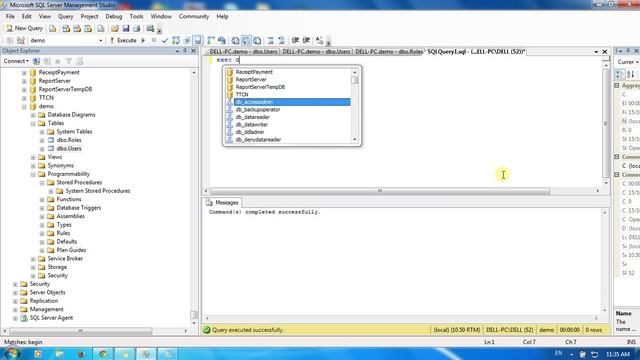Viewport: 640px width, 360px height.
Task: Click the Analysis Services XMLA Query icon
Action: click(x=88, y=29)
